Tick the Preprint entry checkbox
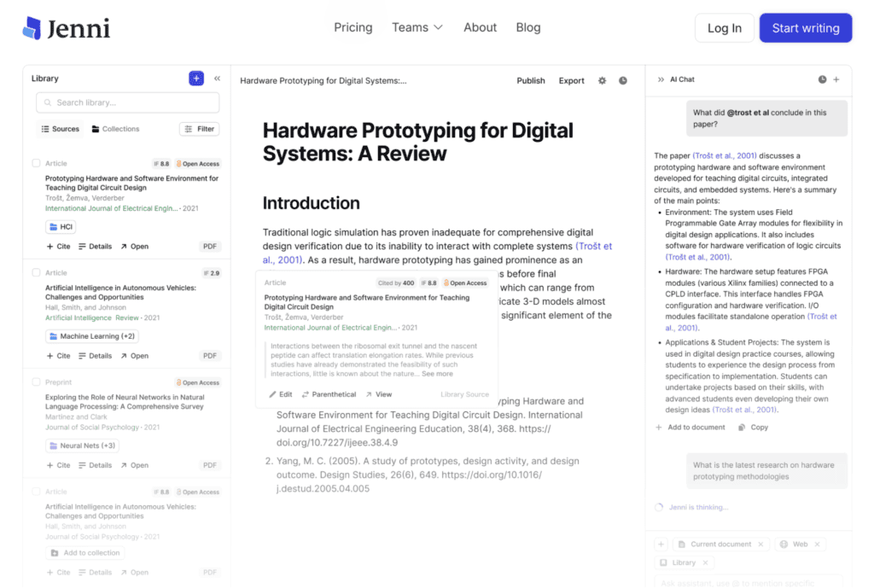874x588 pixels. [36, 382]
